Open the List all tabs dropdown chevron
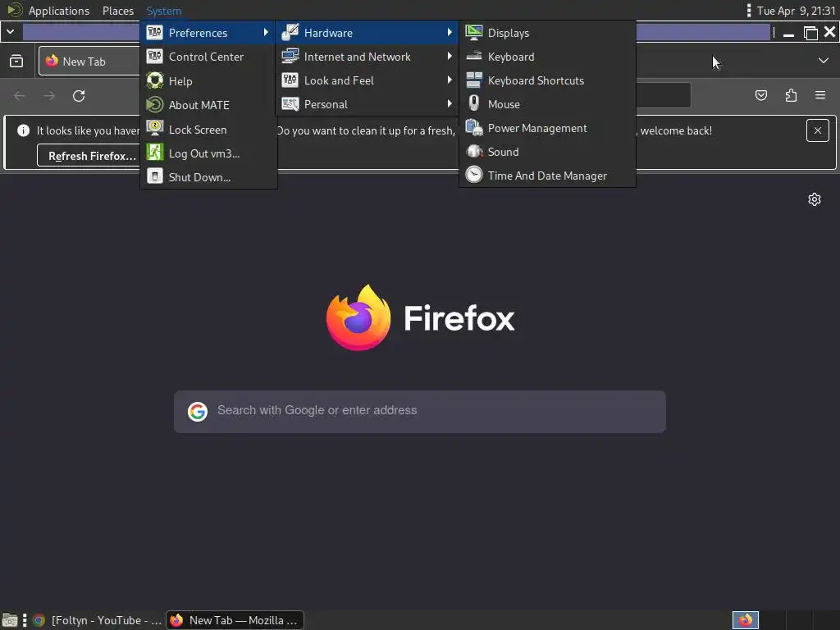Screen dimensions: 840x630 click(x=824, y=61)
